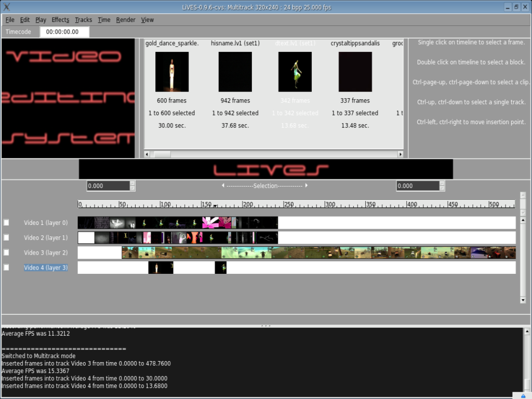Select the gold_dance_sparkle clip thumbnail
Screen dimensions: 532x399
tap(172, 72)
